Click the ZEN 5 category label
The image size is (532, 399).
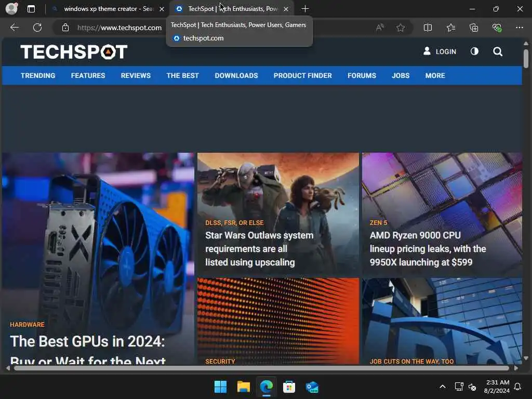point(378,222)
